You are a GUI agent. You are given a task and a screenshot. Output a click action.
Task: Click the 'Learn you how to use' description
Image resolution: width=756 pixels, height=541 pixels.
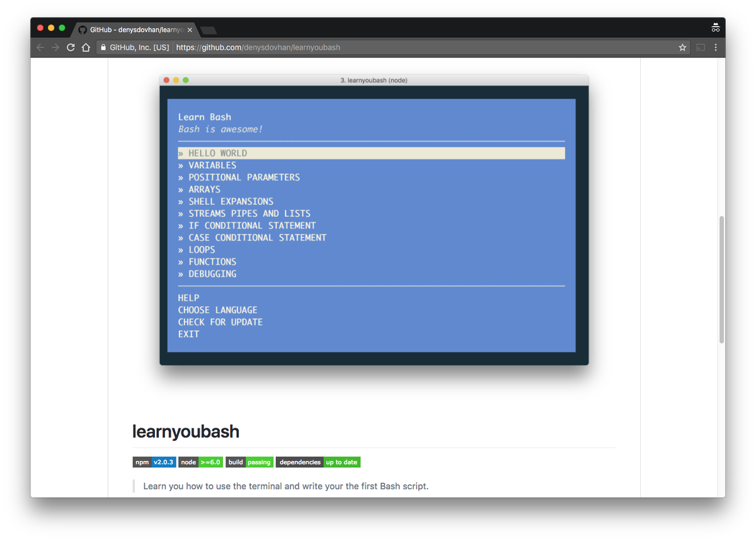[285, 486]
